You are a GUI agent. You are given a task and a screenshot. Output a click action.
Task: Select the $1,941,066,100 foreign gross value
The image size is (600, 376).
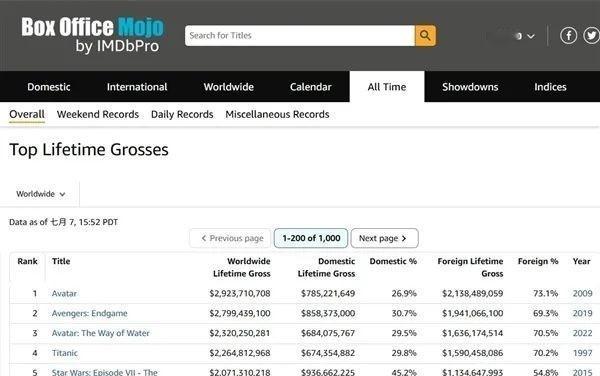coord(473,313)
